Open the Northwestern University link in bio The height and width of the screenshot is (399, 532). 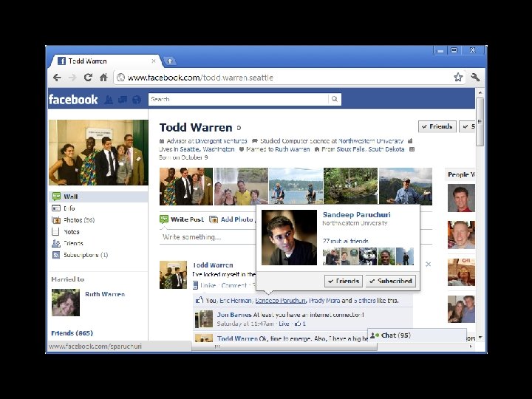pos(371,141)
